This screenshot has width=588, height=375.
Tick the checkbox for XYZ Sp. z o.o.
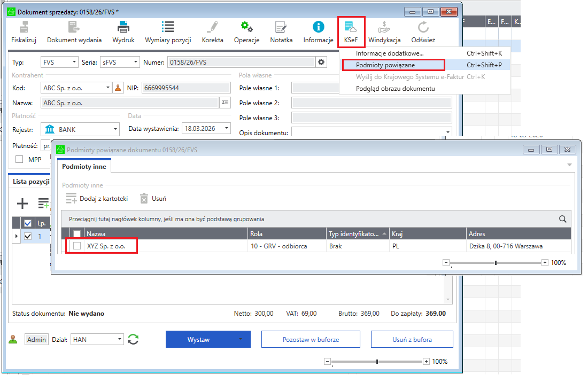pos(77,246)
